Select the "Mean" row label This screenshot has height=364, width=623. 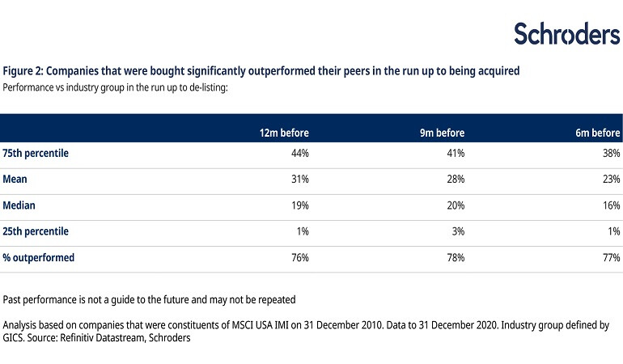[16, 180]
